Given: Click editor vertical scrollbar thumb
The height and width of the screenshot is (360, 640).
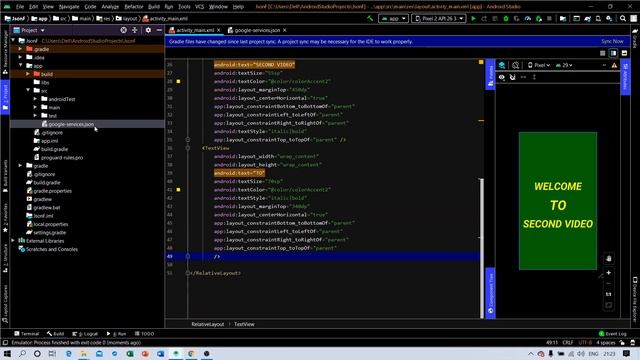Looking at the screenshot, I should point(482,249).
